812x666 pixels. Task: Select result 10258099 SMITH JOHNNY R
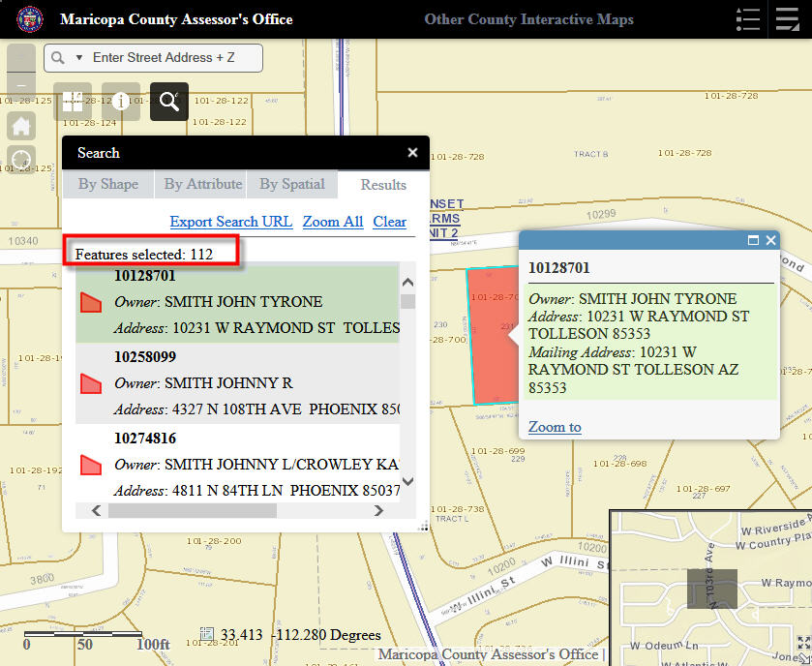point(238,383)
